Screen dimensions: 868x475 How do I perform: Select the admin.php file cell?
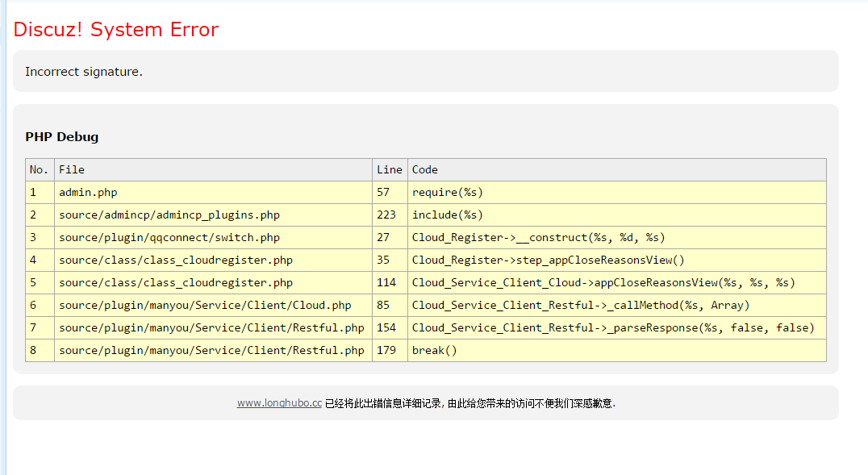click(213, 193)
